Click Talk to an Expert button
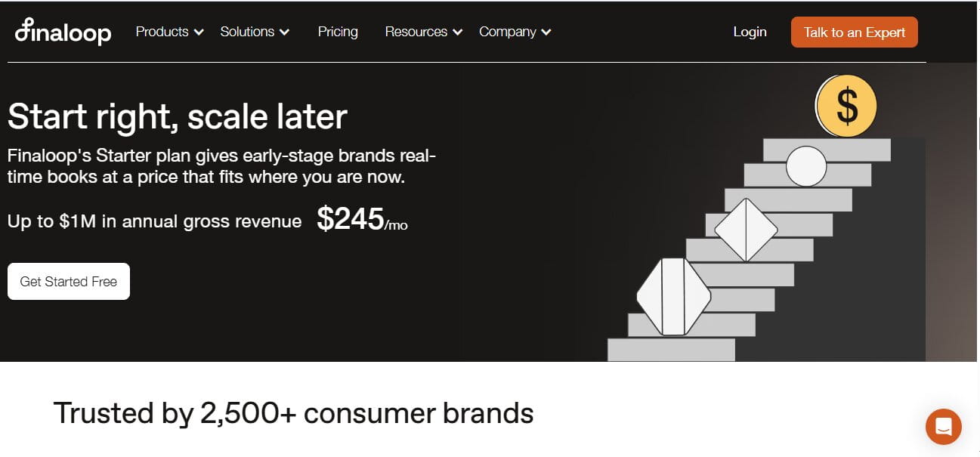The image size is (980, 457). 855,32
